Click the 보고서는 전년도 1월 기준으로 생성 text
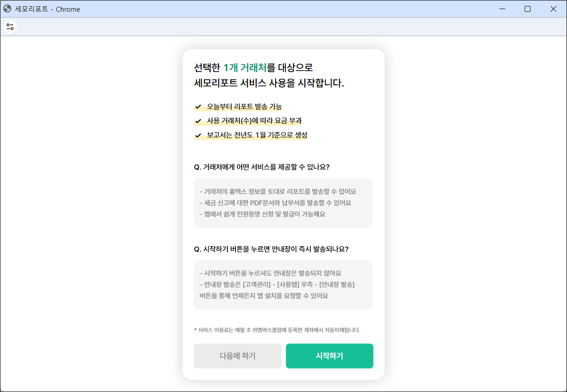567x392 pixels. [257, 135]
